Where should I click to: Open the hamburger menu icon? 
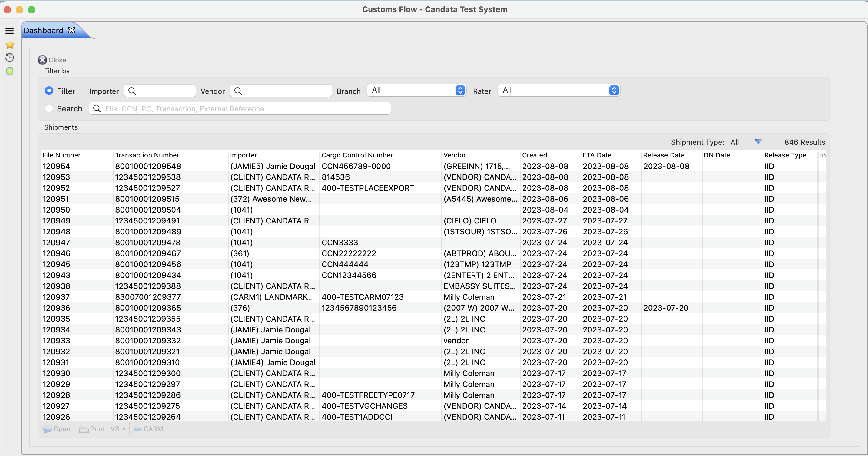[x=9, y=31]
